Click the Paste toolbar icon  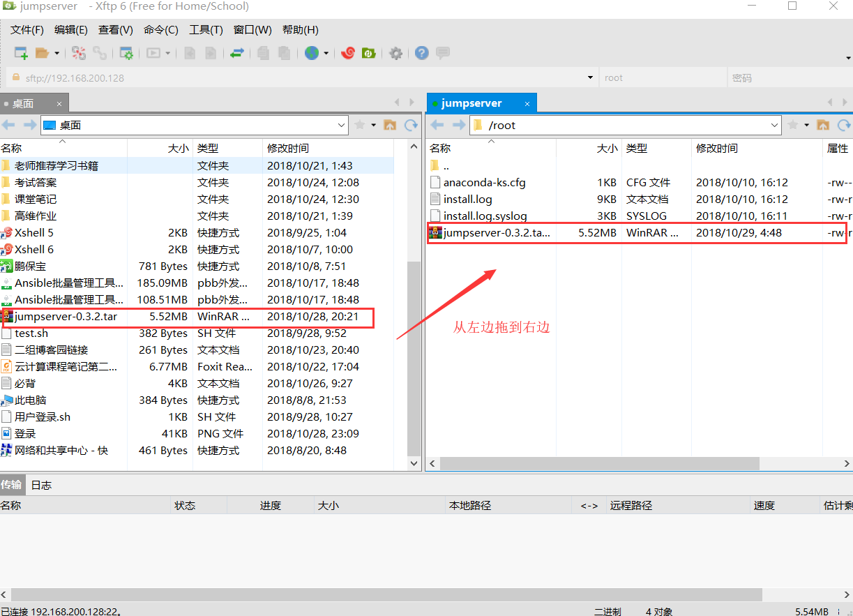click(284, 53)
